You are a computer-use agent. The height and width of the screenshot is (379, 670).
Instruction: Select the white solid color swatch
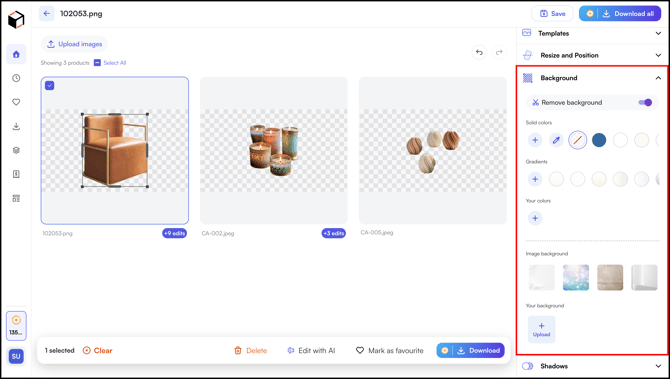tap(620, 140)
